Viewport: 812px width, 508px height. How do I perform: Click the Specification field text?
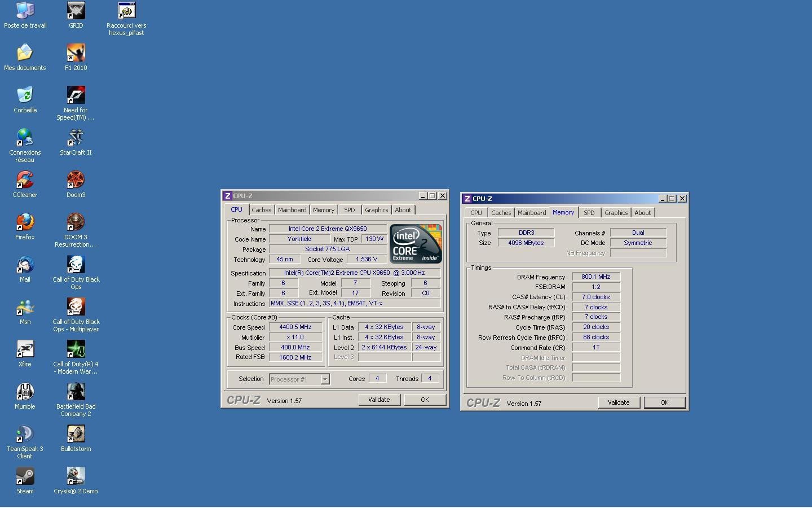tap(355, 273)
